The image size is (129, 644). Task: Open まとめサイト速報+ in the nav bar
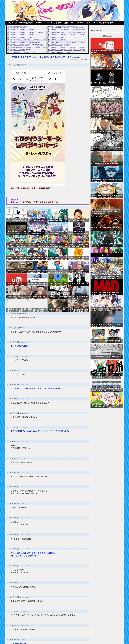pos(61,23)
